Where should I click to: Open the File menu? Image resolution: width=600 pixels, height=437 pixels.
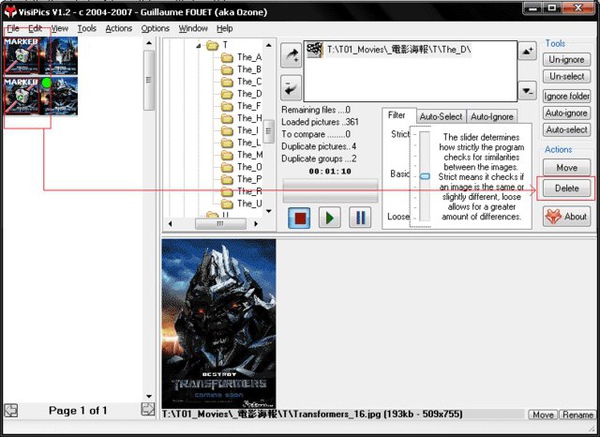pos(13,28)
